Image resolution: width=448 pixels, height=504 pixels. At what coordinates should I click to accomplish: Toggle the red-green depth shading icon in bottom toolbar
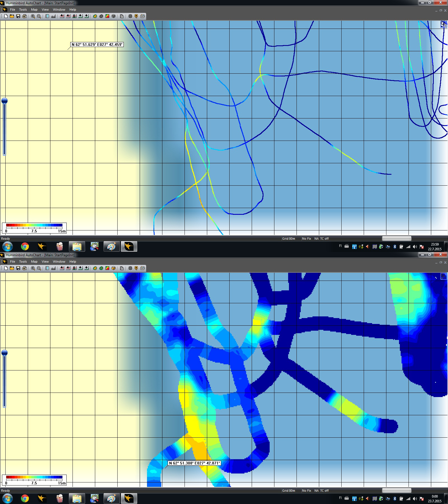(107, 268)
